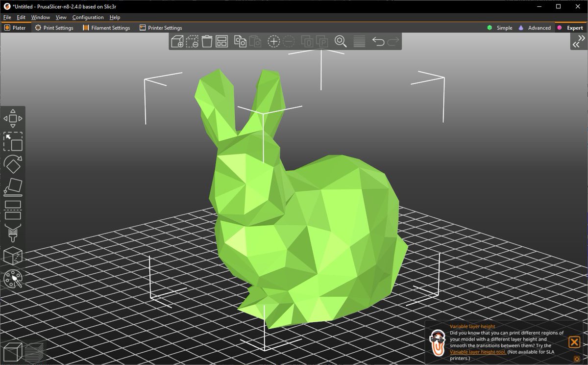Select the Seam painting cube tool
The height and width of the screenshot is (365, 588).
[x=13, y=256]
